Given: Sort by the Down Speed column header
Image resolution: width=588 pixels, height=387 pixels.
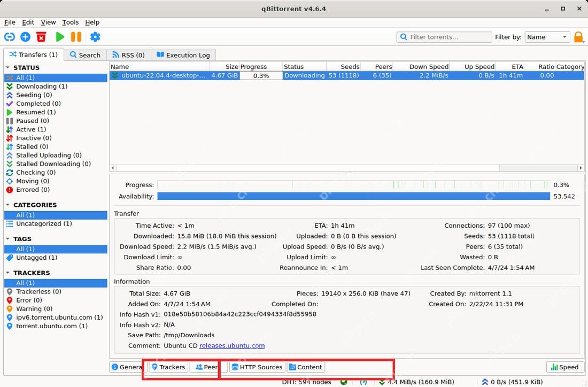Looking at the screenshot, I should pyautogui.click(x=421, y=67).
